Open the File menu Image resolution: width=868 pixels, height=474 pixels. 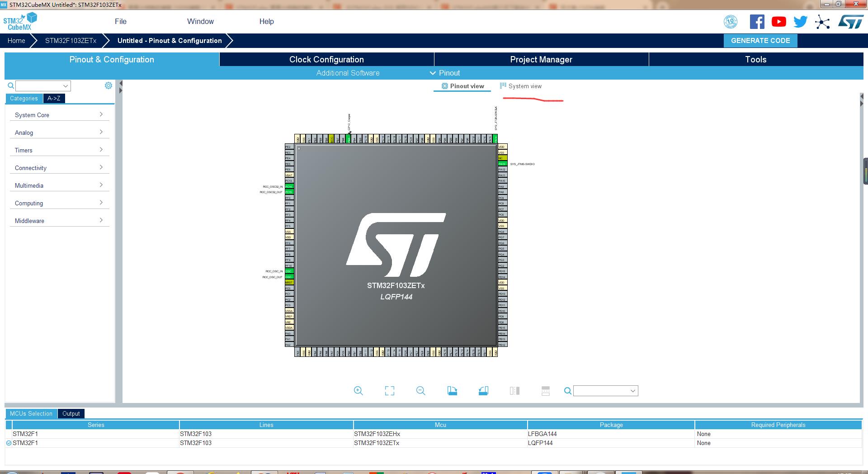[121, 21]
